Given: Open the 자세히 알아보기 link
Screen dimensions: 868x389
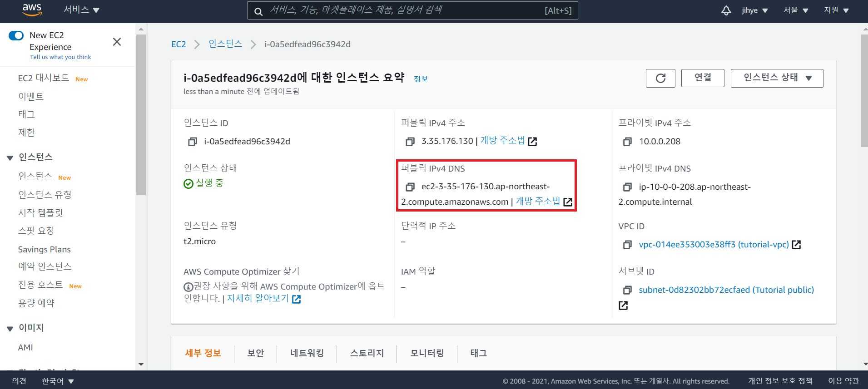Looking at the screenshot, I should [x=258, y=298].
